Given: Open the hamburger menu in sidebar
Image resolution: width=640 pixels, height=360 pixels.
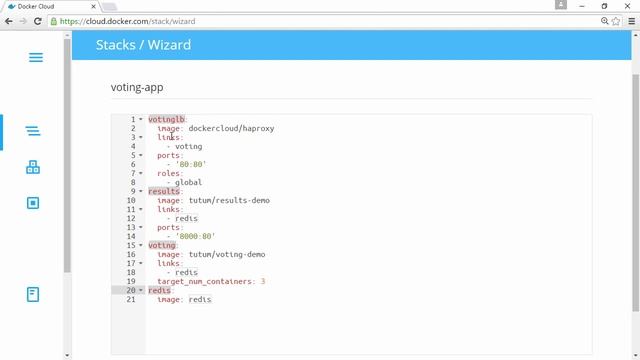Looking at the screenshot, I should (36, 58).
